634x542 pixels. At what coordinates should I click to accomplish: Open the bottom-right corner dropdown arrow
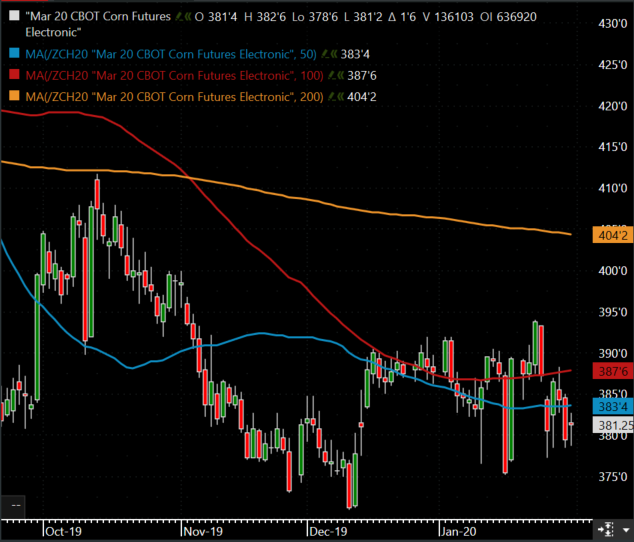[x=626, y=530]
